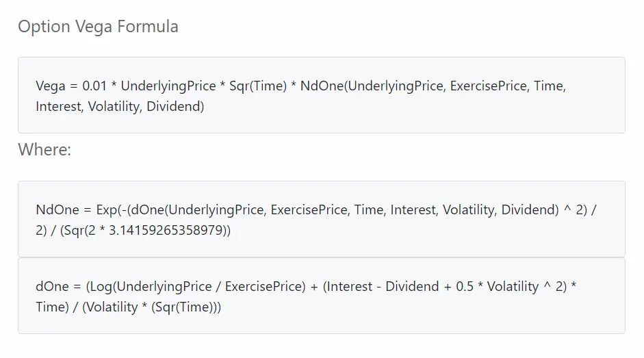Click ExercisePrice in the Vega formula block
The image size is (644, 358).
click(x=489, y=86)
